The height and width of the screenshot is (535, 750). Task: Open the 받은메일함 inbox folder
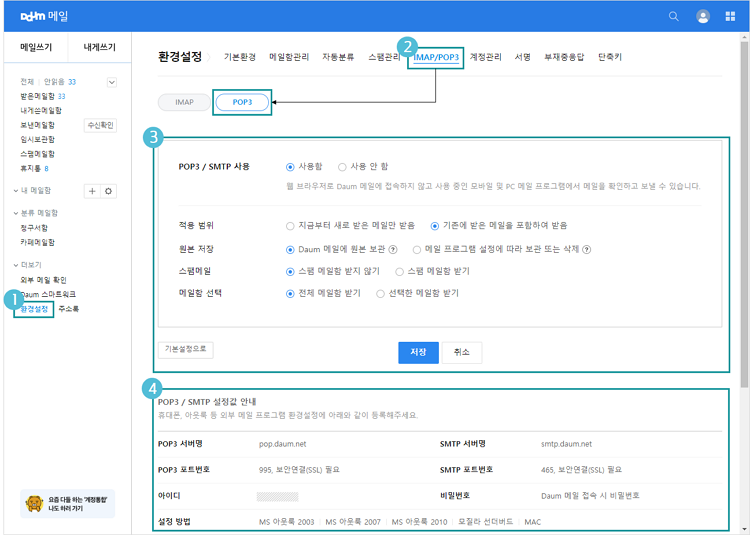click(x=38, y=96)
